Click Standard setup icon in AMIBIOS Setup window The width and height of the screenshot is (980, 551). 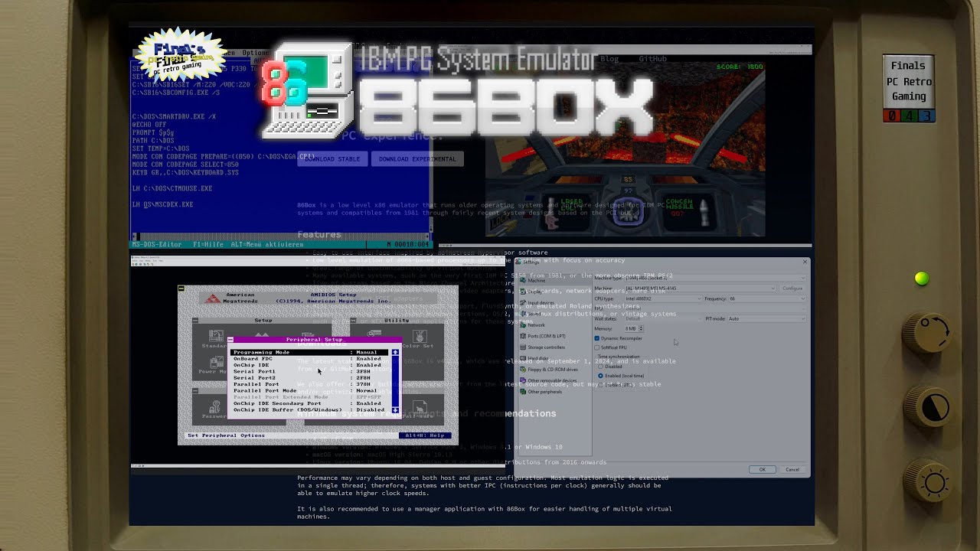click(x=216, y=336)
